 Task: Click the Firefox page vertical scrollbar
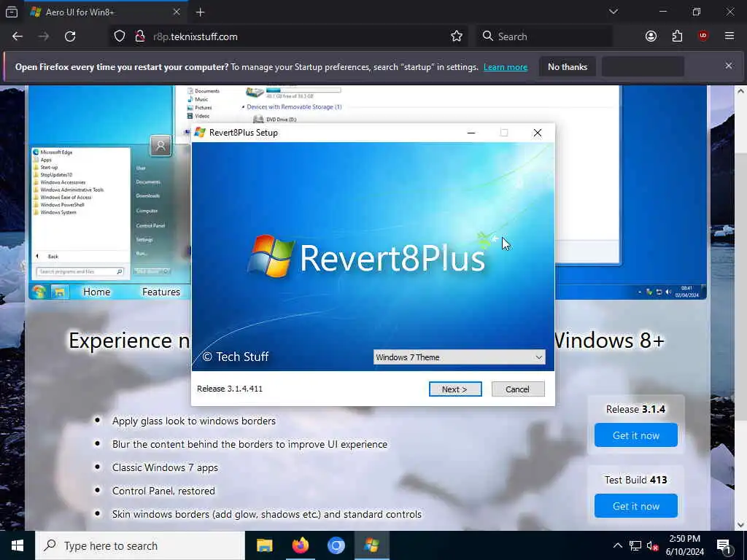click(740, 286)
